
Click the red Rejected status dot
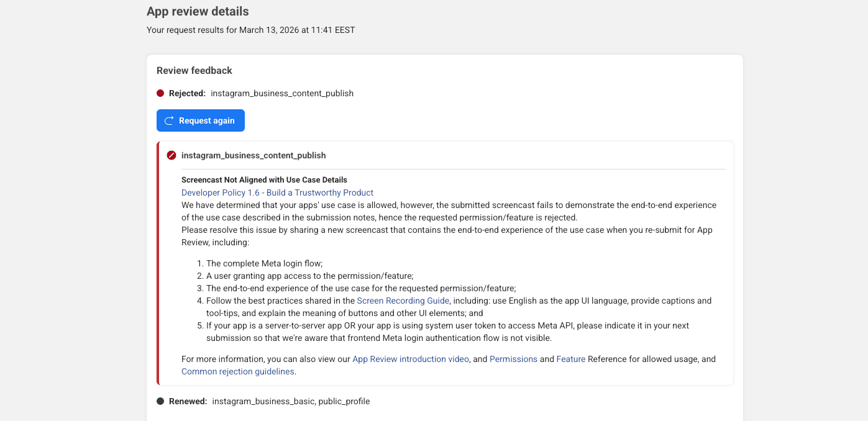tap(160, 93)
